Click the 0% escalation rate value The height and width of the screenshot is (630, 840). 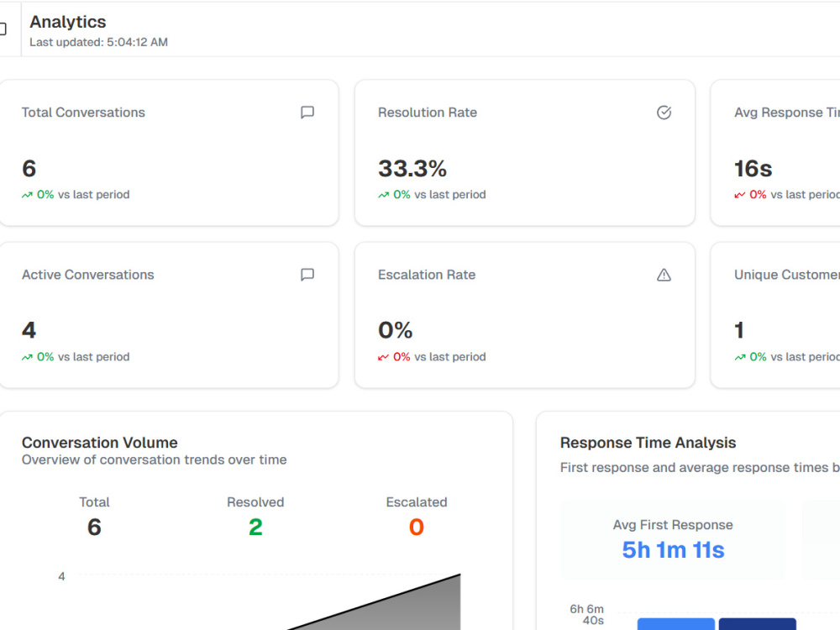click(x=396, y=330)
